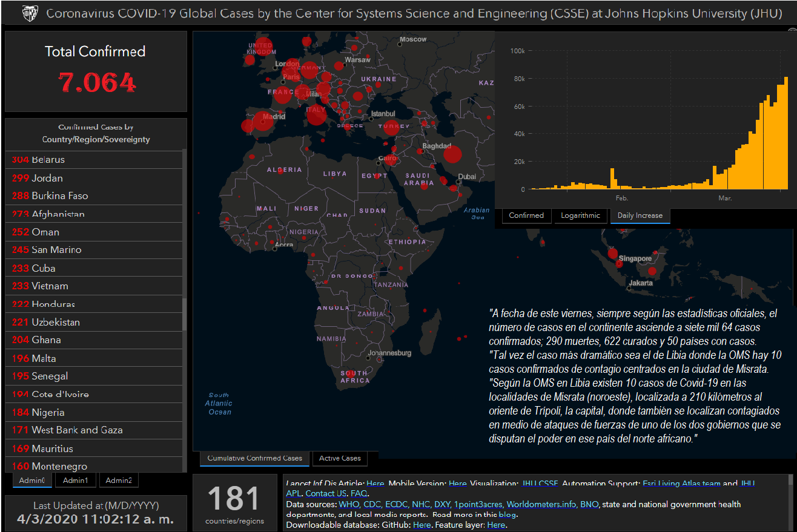The height and width of the screenshot is (532, 797).
Task: Click the Total Confirmed '7.064' figure
Action: click(x=97, y=82)
